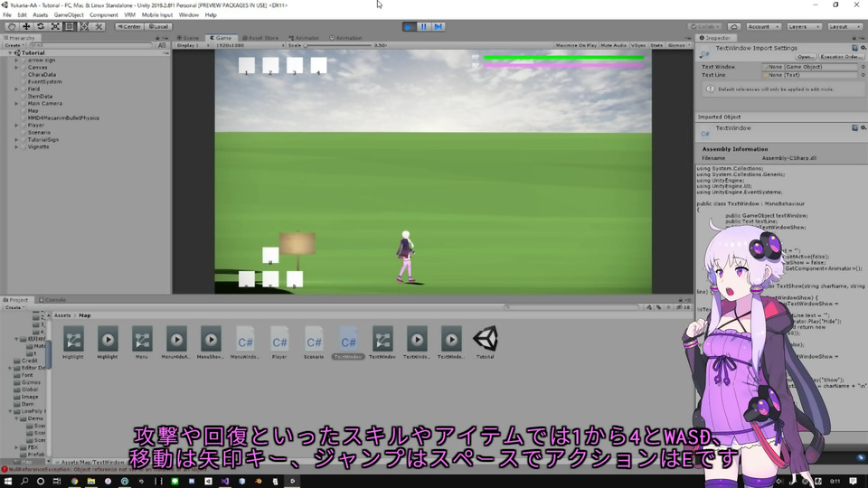Expand the Canvas object in Hierarchy

(x=16, y=67)
